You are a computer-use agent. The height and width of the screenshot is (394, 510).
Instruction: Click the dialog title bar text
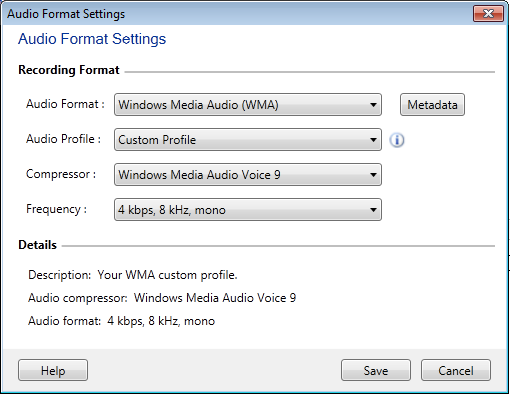coord(66,14)
